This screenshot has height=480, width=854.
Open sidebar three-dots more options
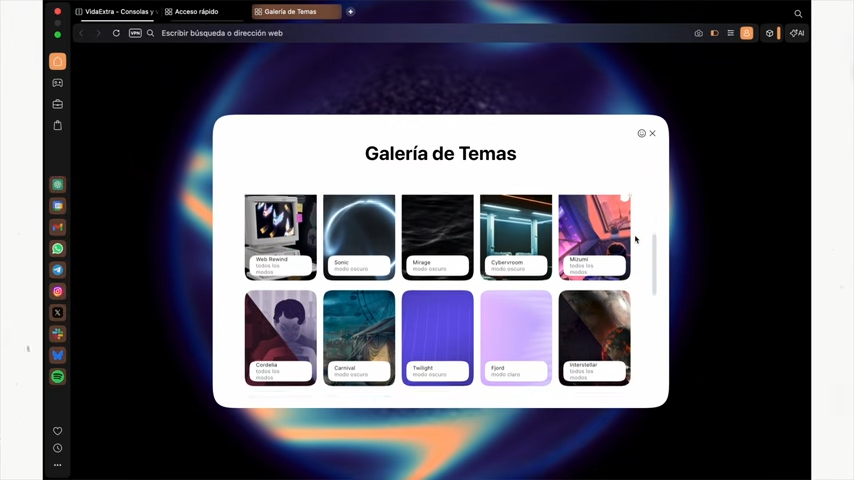coord(58,465)
